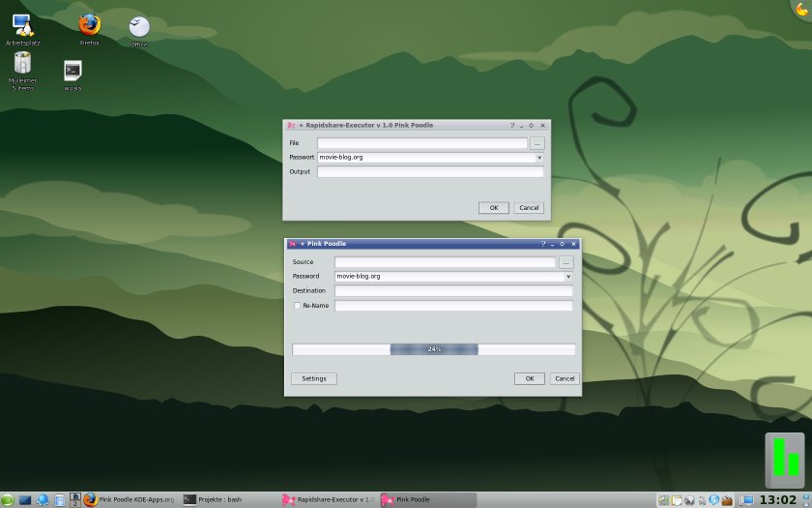
Task: Click the 24% progress bar
Action: [434, 349]
